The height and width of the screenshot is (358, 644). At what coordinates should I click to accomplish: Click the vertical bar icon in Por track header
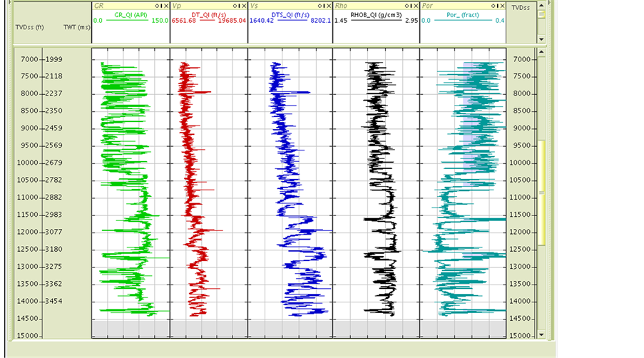(x=497, y=5)
